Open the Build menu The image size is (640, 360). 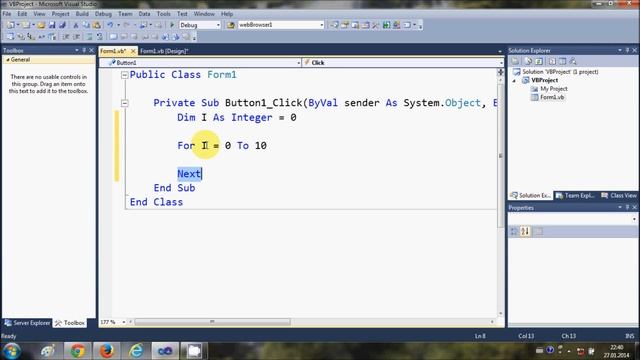pos(82,14)
